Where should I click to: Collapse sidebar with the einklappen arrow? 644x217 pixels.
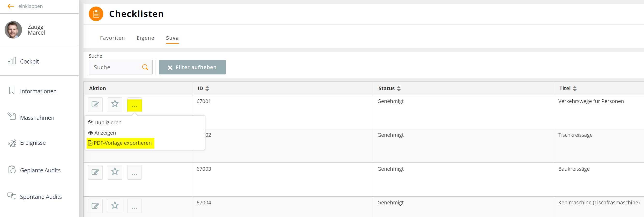pos(11,6)
